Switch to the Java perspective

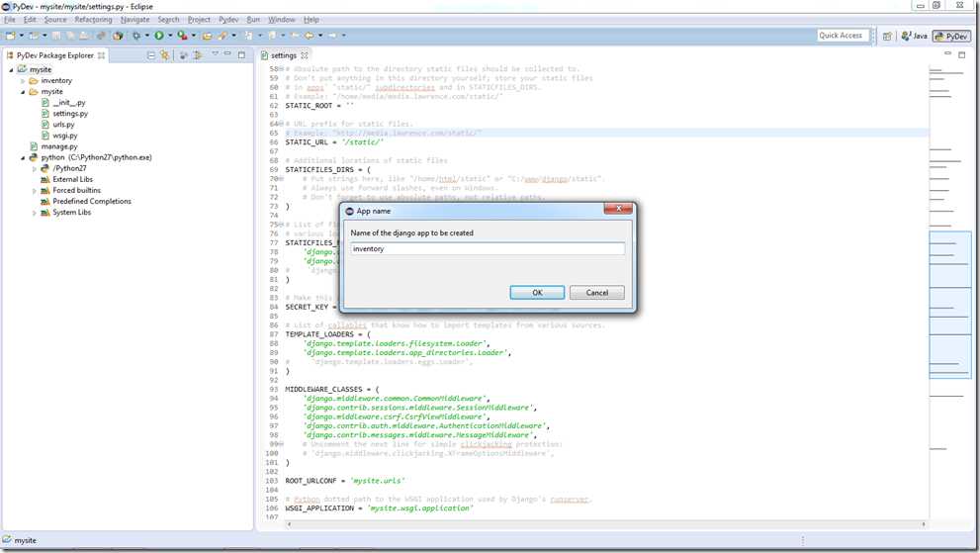pos(915,36)
